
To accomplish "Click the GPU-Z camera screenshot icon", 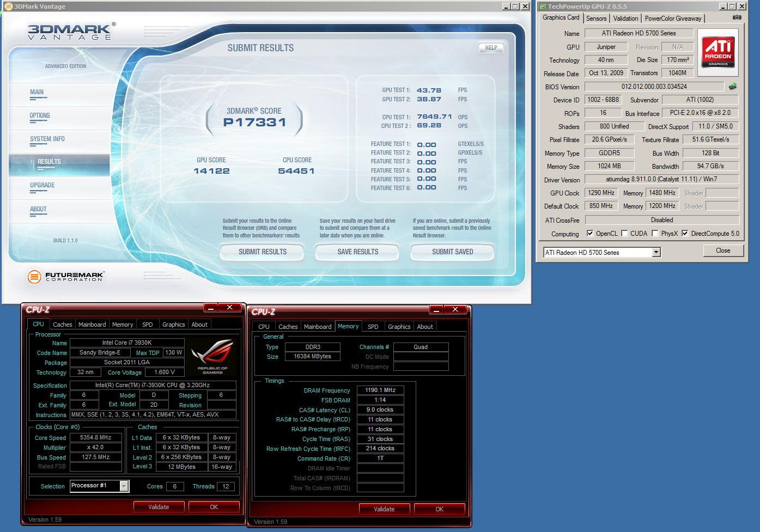I will point(737,17).
